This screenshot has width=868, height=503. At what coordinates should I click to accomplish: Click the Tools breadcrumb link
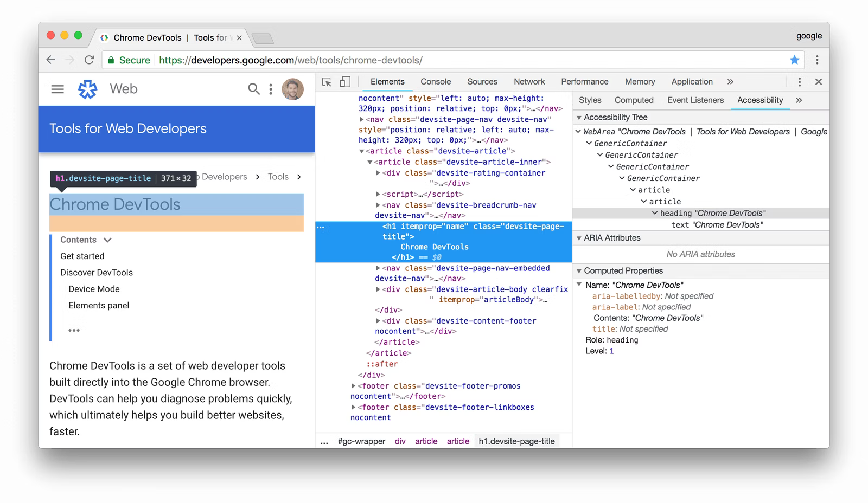[278, 177]
